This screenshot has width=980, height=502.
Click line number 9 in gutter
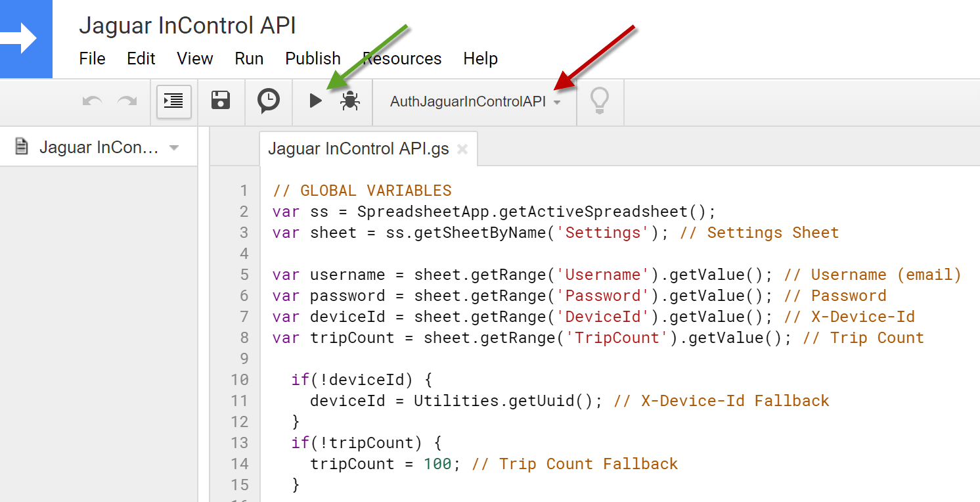(x=244, y=359)
